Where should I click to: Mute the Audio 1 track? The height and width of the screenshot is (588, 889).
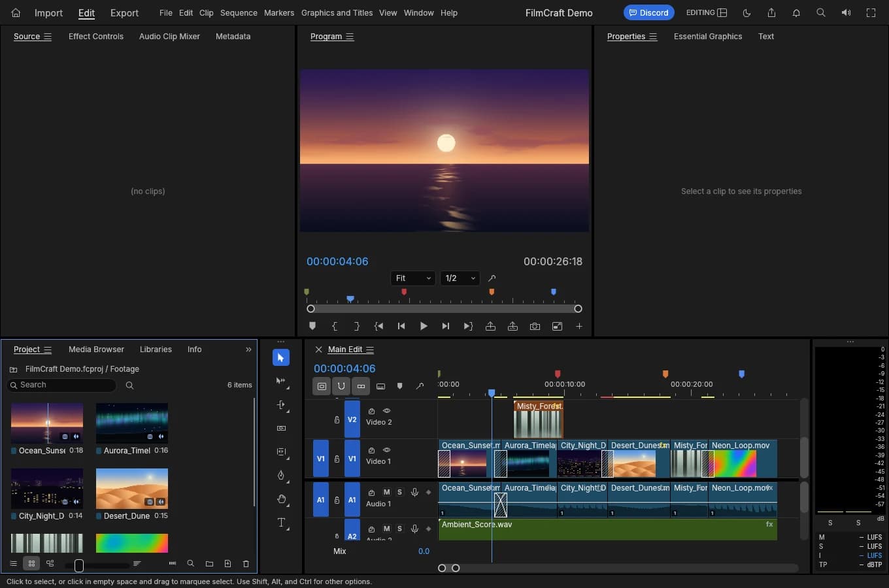386,492
